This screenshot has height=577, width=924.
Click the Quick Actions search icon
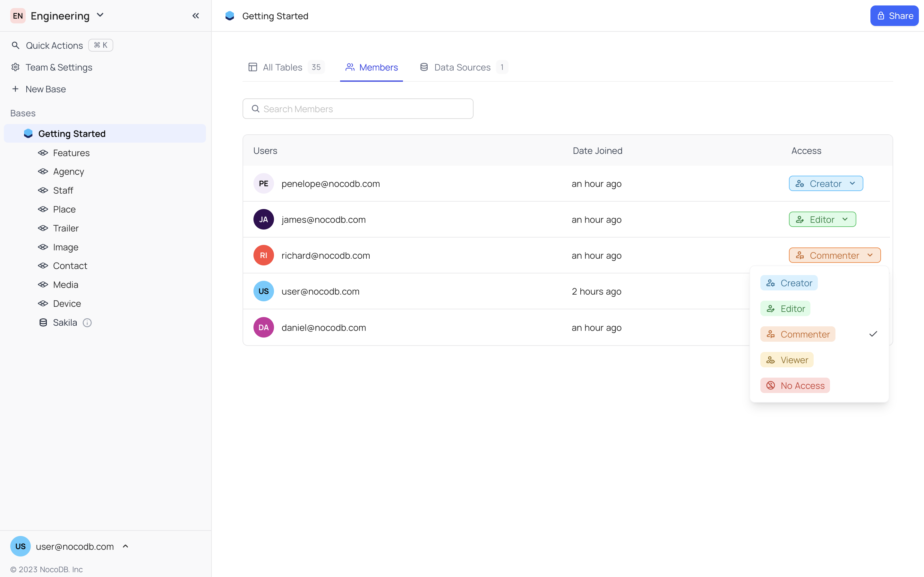(x=15, y=46)
